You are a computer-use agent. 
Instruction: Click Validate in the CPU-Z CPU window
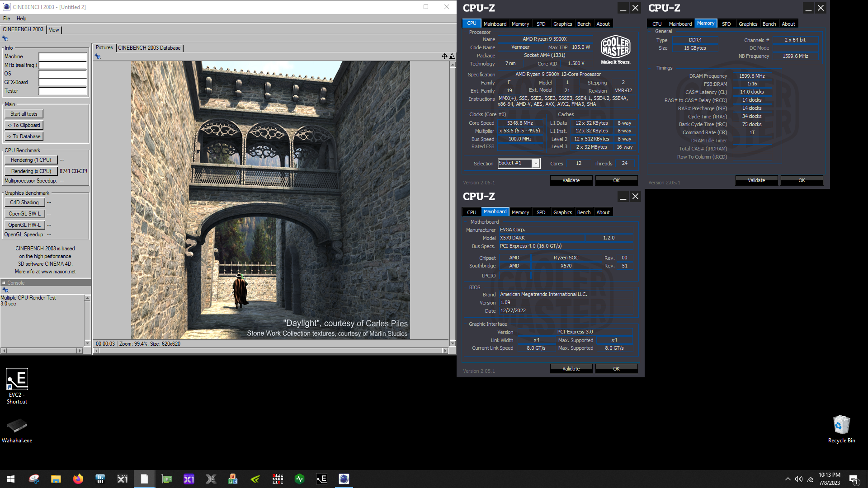(571, 180)
